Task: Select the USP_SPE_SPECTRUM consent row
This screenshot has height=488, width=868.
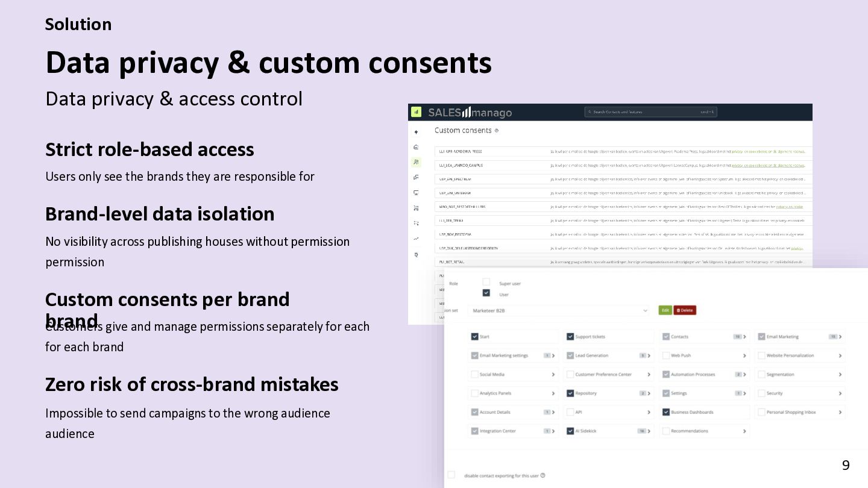Action: (623, 179)
